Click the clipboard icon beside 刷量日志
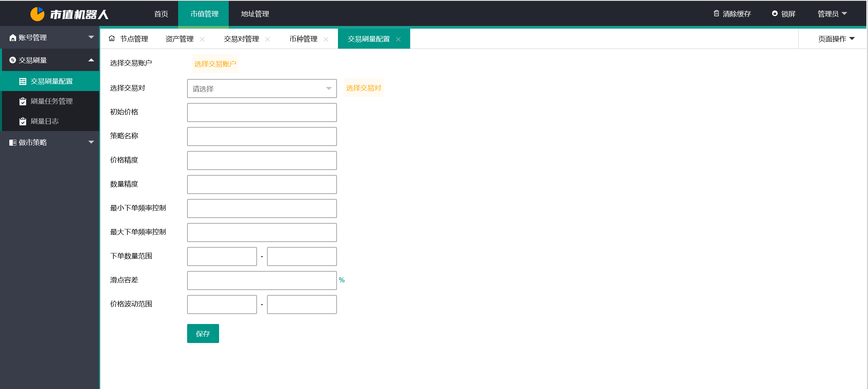 [23, 121]
